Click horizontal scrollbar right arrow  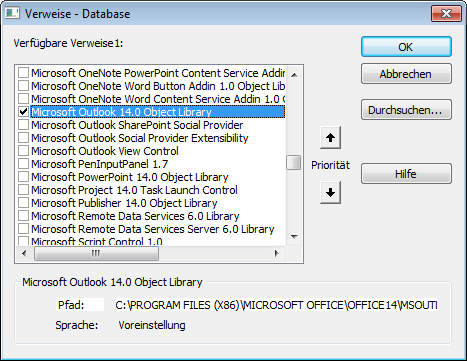pyautogui.click(x=277, y=254)
